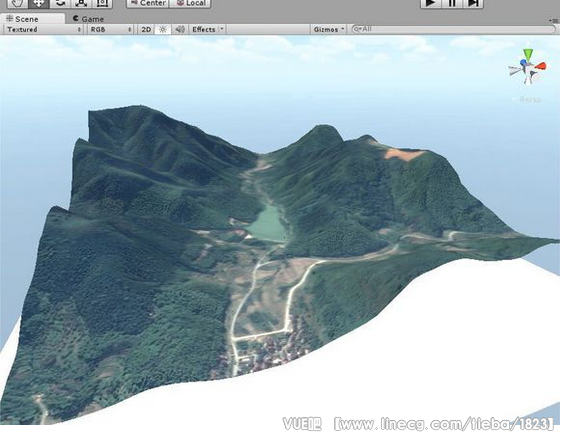Click the gizmo center cube

point(529,69)
